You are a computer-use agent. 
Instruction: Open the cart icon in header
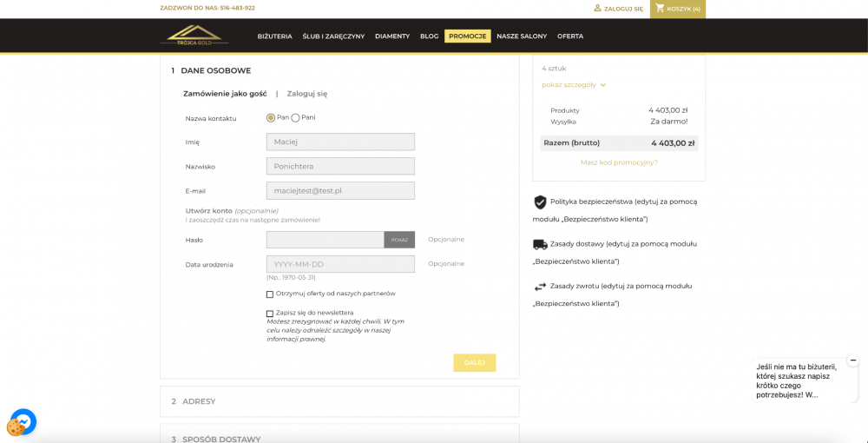(x=660, y=9)
